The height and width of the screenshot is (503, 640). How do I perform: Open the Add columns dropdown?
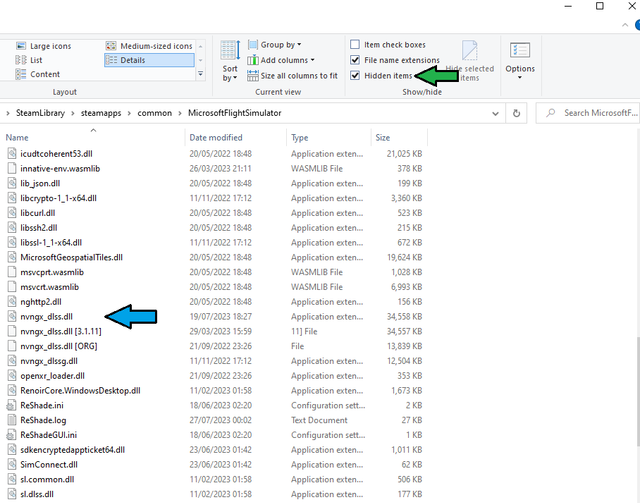pyautogui.click(x=281, y=60)
